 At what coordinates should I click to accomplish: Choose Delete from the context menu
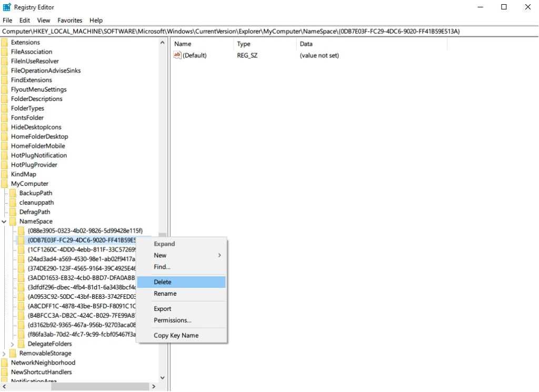pos(163,282)
